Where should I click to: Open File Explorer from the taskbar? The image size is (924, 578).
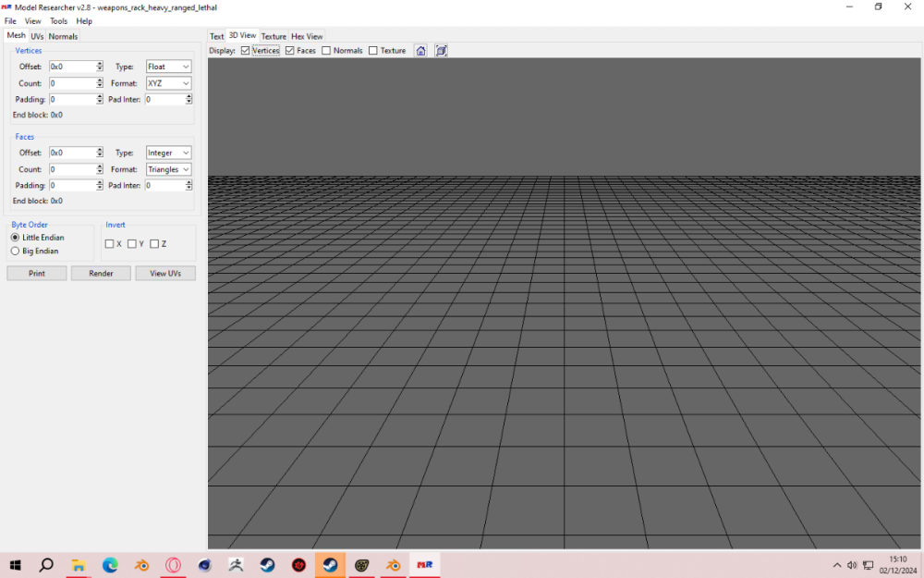(x=79, y=565)
